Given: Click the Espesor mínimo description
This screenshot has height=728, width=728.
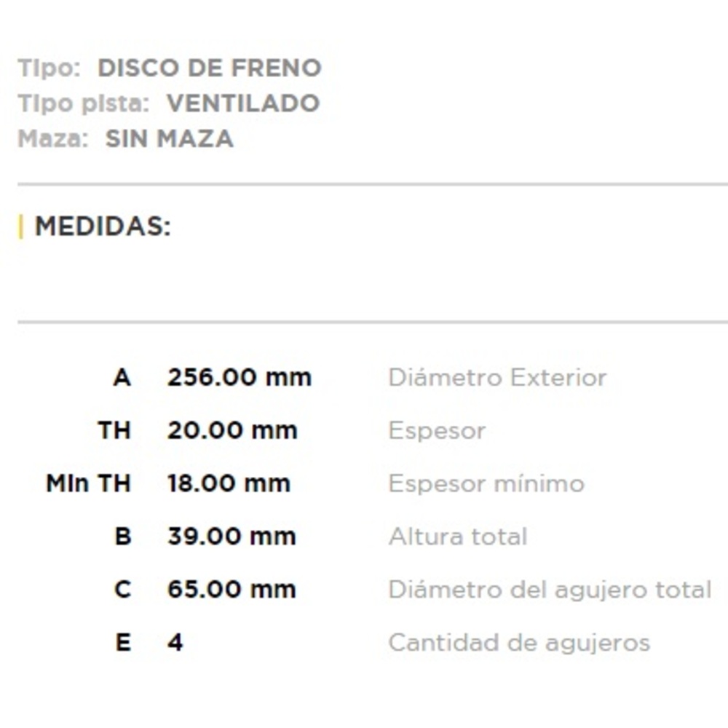Looking at the screenshot, I should (x=486, y=483).
